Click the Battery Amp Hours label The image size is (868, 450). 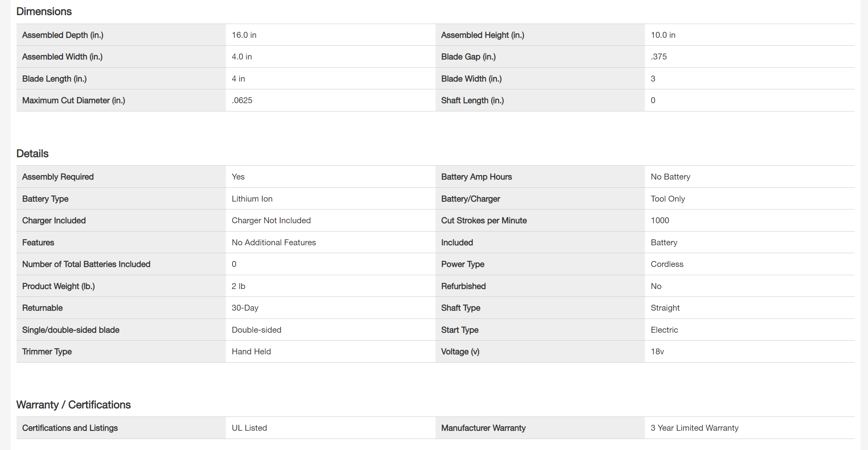(476, 177)
